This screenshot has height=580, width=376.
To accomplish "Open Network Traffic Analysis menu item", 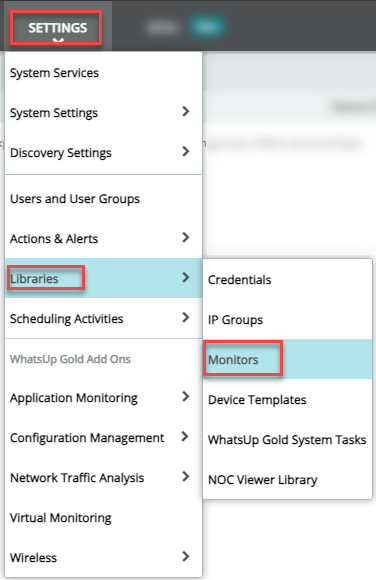I will click(x=103, y=478).
